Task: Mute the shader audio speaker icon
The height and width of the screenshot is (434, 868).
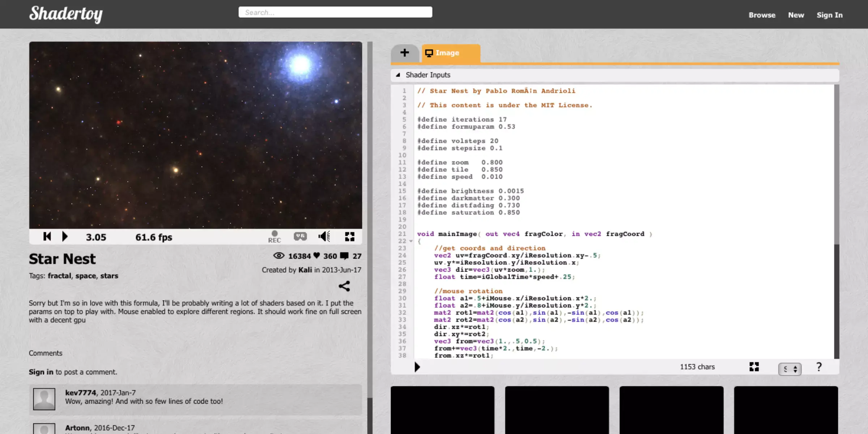Action: click(324, 237)
